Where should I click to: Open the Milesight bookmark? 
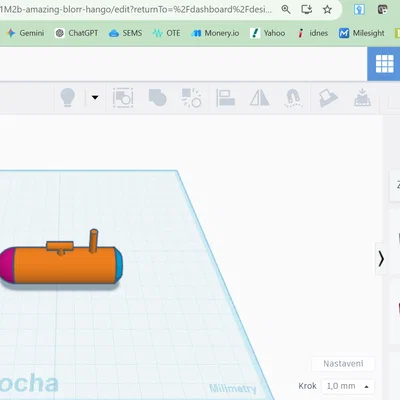pos(361,33)
